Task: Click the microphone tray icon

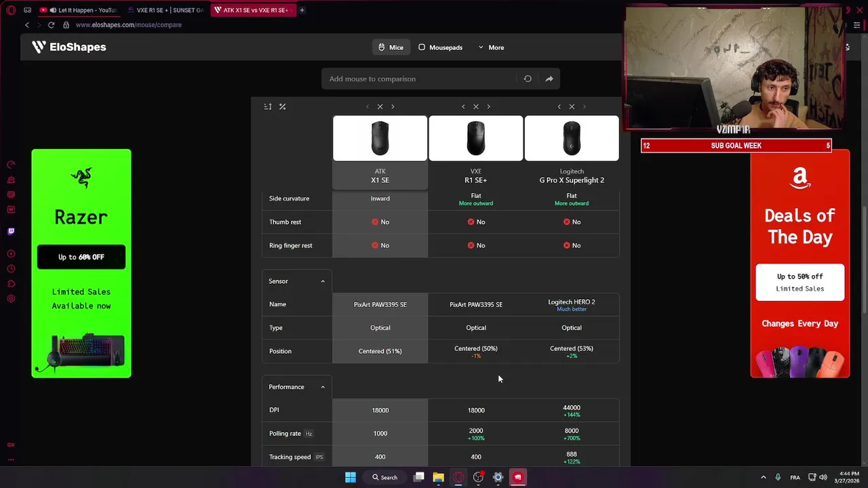Action: tap(778, 477)
